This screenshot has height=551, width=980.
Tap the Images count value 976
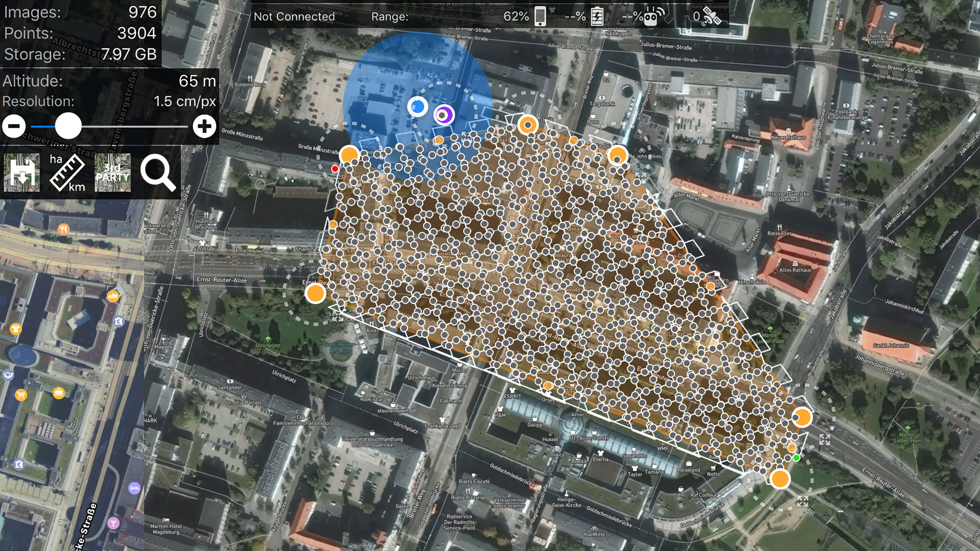click(142, 12)
